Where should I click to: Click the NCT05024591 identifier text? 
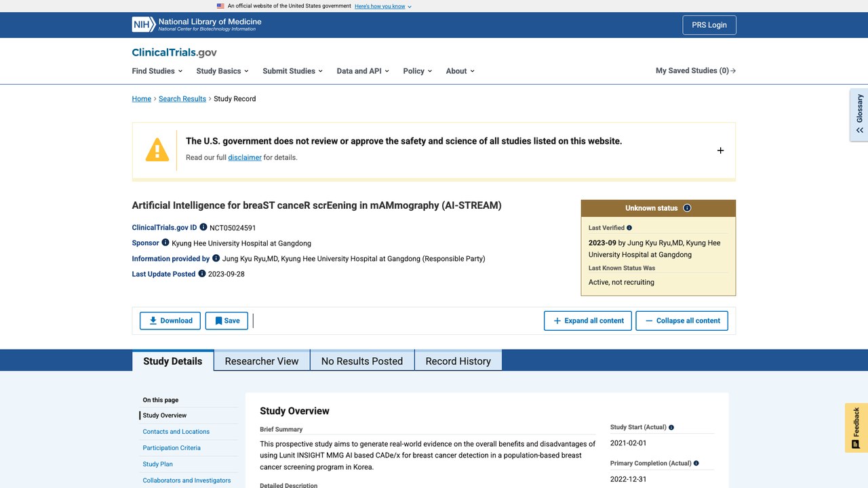coord(233,228)
